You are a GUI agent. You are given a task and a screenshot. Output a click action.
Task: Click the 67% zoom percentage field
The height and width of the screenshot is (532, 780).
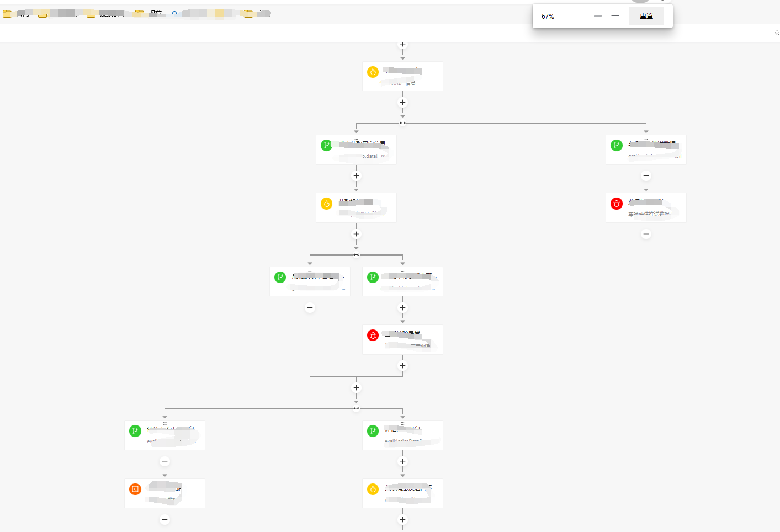click(547, 15)
